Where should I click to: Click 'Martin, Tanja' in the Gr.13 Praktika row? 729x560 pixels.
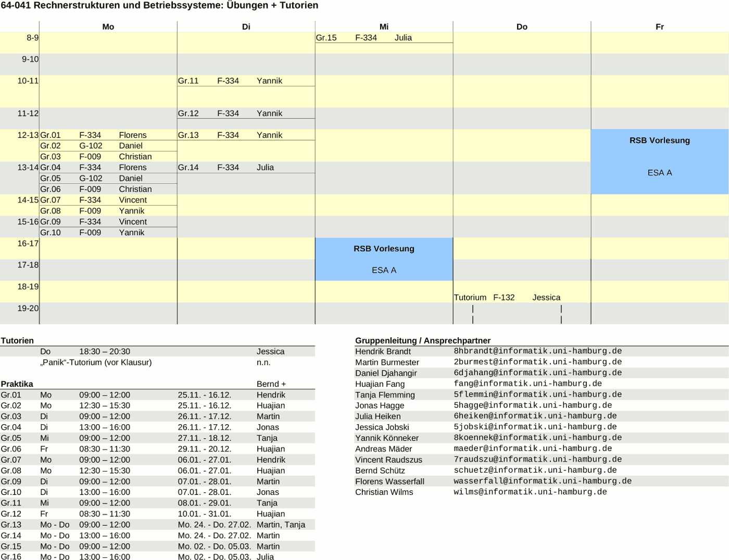pyautogui.click(x=281, y=525)
